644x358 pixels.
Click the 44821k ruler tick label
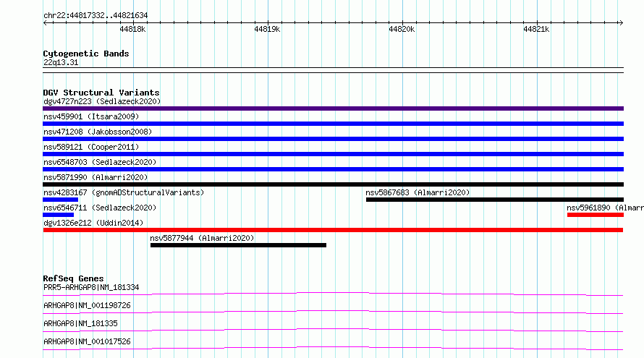click(x=536, y=29)
